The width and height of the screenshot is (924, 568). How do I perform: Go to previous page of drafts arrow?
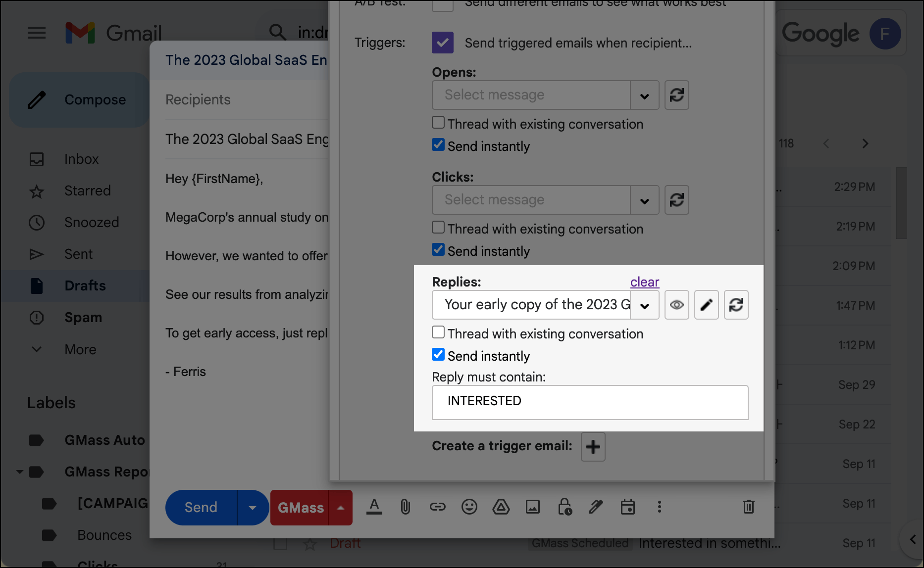click(x=826, y=143)
